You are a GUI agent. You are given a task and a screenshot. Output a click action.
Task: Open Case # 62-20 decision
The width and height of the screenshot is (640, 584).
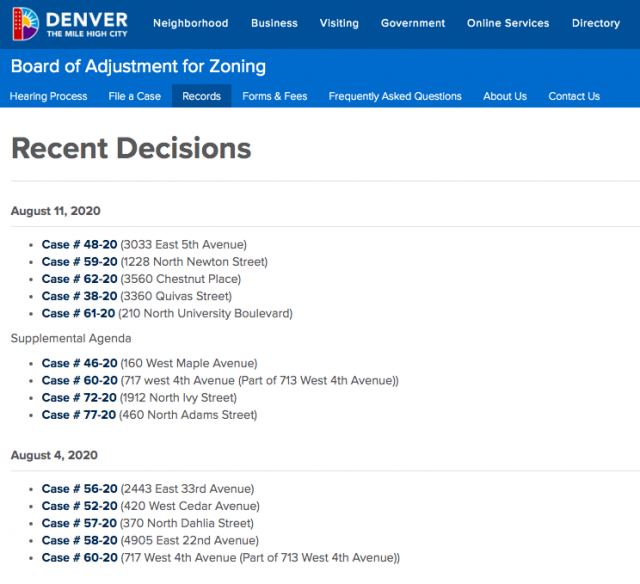coord(80,279)
